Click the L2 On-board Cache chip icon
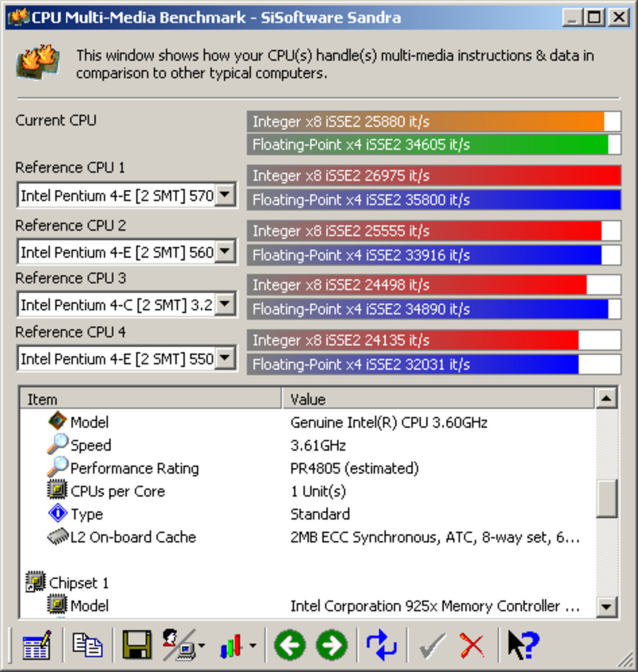The image size is (638, 672). [x=58, y=536]
